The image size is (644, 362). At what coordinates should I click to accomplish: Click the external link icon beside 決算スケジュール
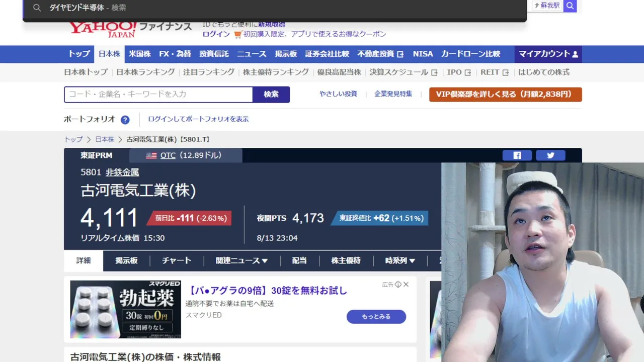(x=434, y=72)
